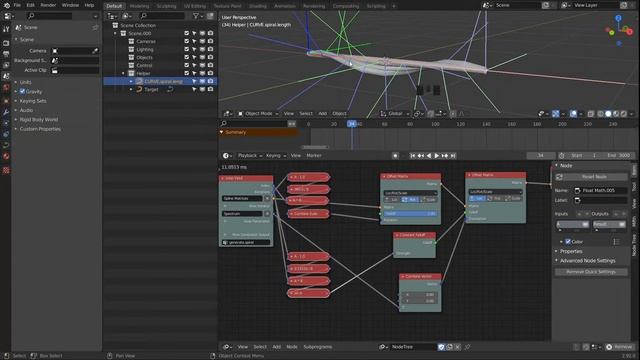
Task: Toggle exclude checkbox for Control collection
Action: click(x=187, y=65)
